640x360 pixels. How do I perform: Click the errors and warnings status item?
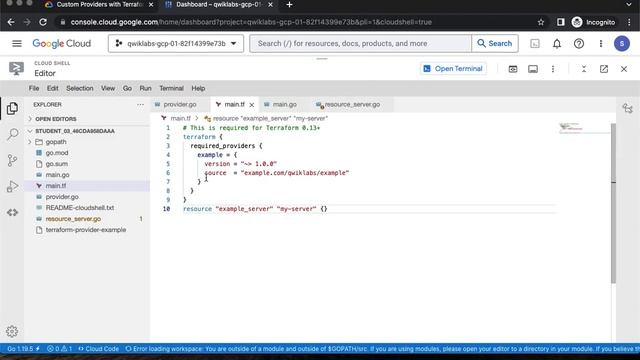[x=60, y=349]
